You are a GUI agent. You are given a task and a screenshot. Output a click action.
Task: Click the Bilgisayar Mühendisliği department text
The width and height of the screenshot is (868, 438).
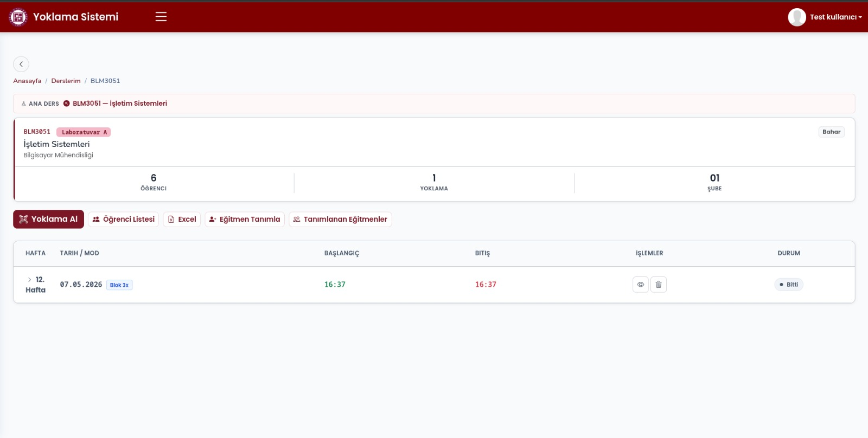pos(58,155)
